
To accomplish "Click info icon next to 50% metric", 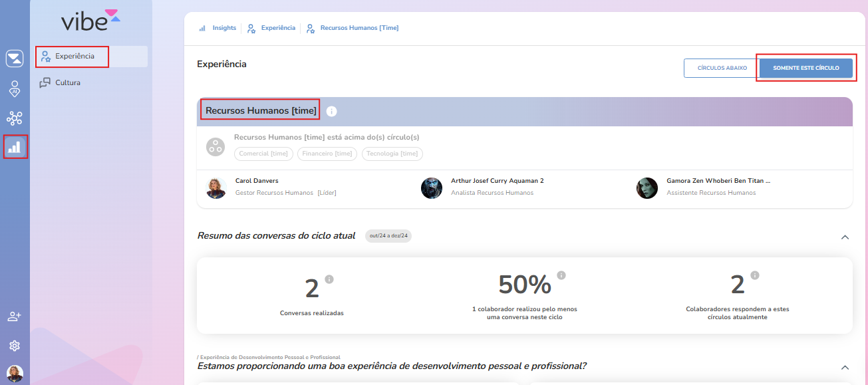I will click(x=561, y=275).
